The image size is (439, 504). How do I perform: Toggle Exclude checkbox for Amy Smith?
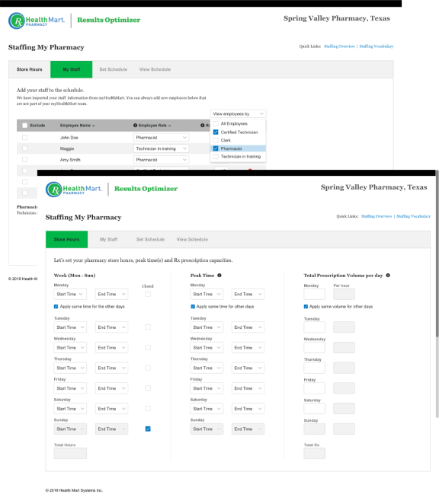point(25,160)
